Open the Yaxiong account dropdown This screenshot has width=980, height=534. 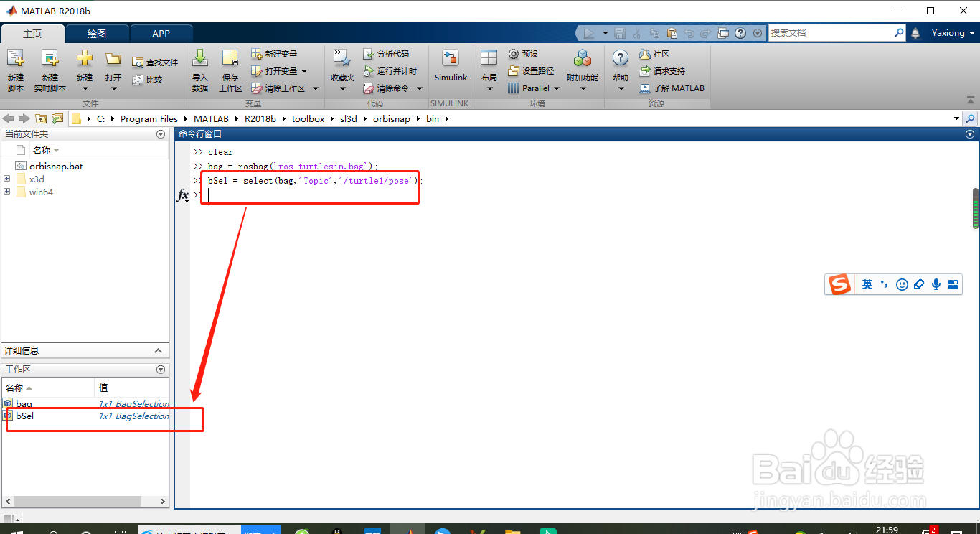[953, 33]
